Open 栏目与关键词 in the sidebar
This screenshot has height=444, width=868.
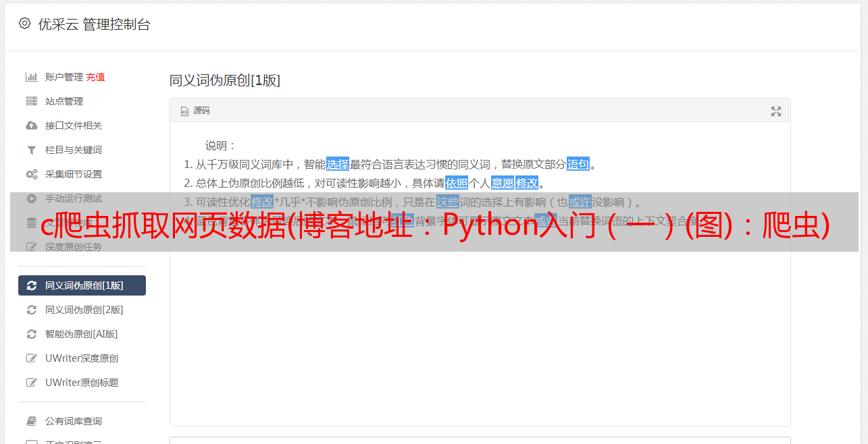(74, 150)
